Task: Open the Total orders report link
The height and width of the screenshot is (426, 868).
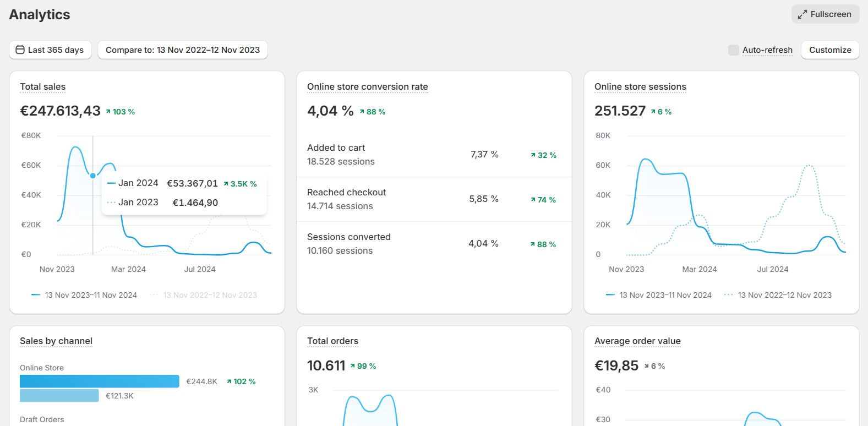Action: (x=332, y=341)
